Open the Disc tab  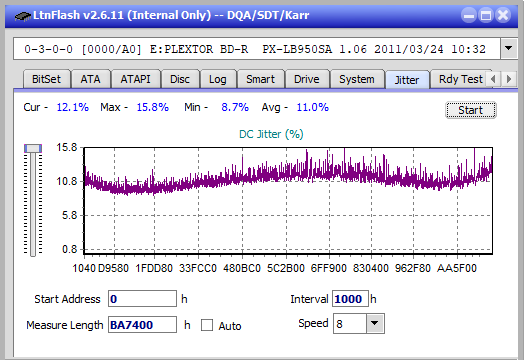click(180, 79)
